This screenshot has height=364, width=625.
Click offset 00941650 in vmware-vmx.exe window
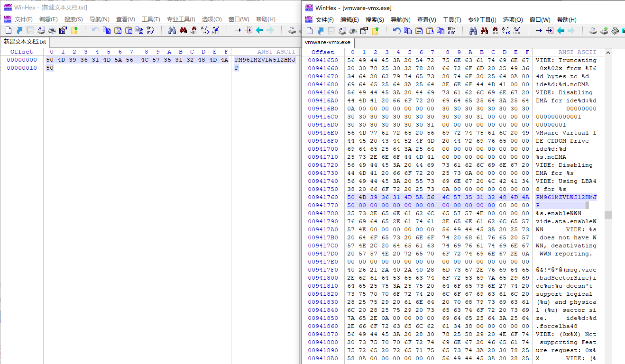(323, 60)
